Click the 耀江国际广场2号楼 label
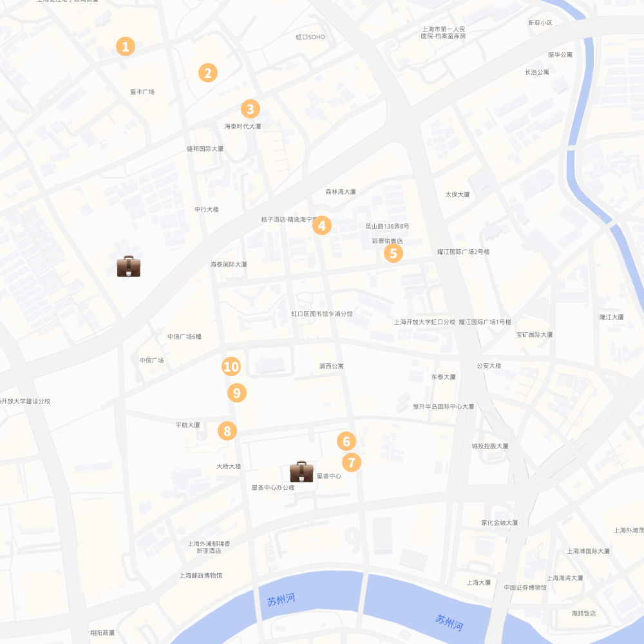This screenshot has height=644, width=644. coord(463,252)
